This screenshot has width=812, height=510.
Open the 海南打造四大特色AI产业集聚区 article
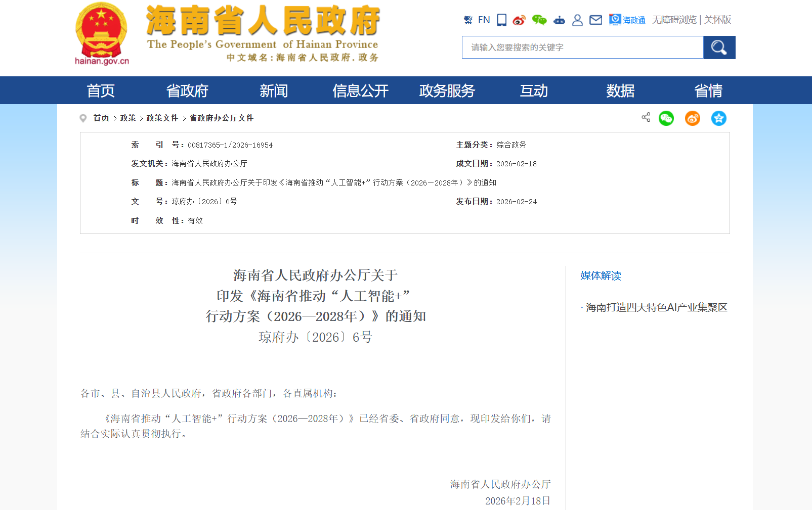pos(655,307)
